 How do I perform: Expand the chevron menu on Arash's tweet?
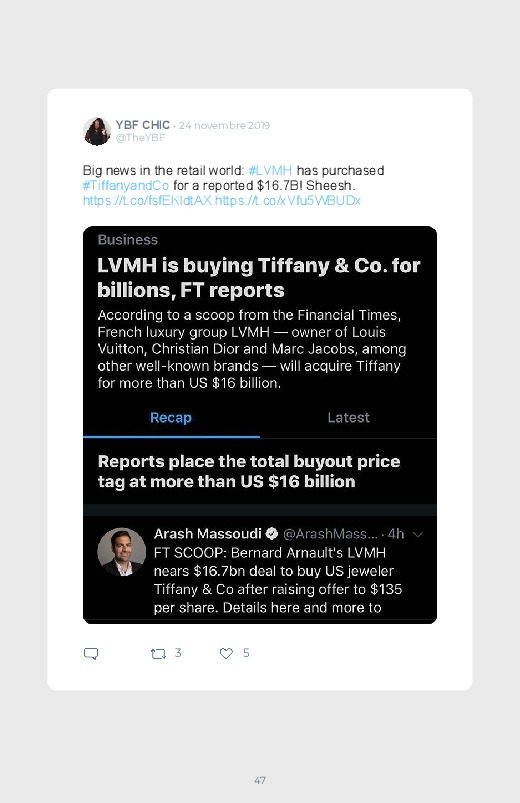pyautogui.click(x=418, y=534)
